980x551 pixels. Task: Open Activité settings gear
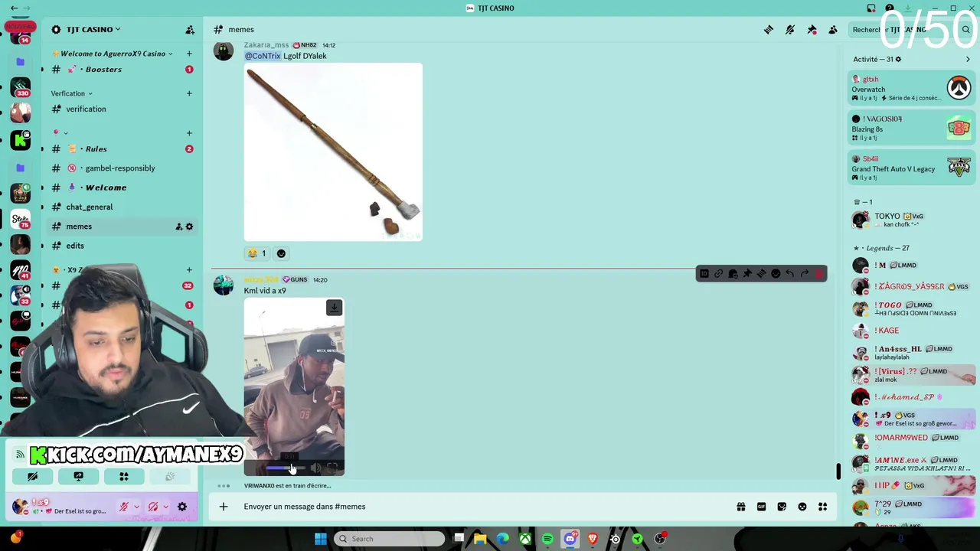pos(898,59)
